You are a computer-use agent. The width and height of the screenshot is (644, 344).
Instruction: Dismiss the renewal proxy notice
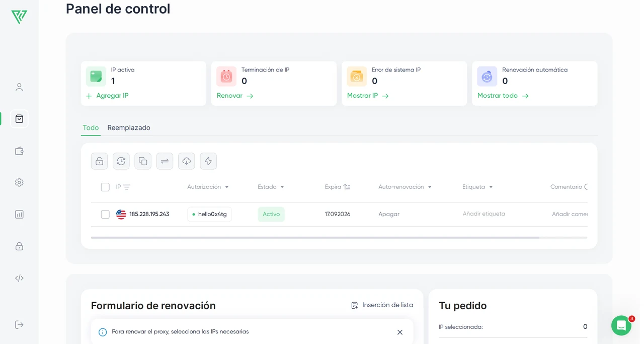[400, 332]
